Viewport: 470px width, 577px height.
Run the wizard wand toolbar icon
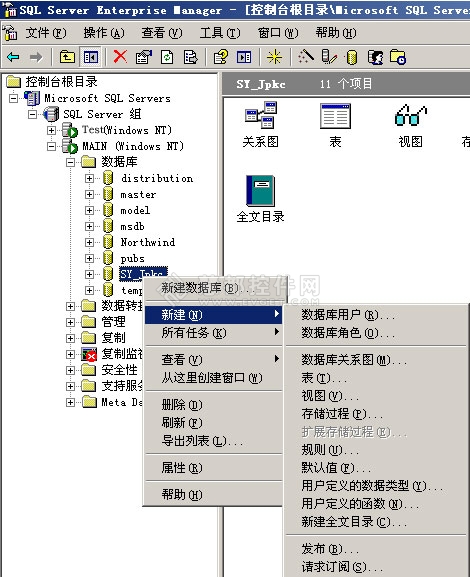coord(305,57)
